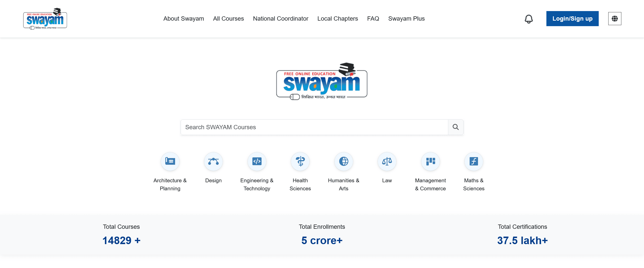Open the notifications bell
Screen dimensions: 644x268
tap(529, 19)
